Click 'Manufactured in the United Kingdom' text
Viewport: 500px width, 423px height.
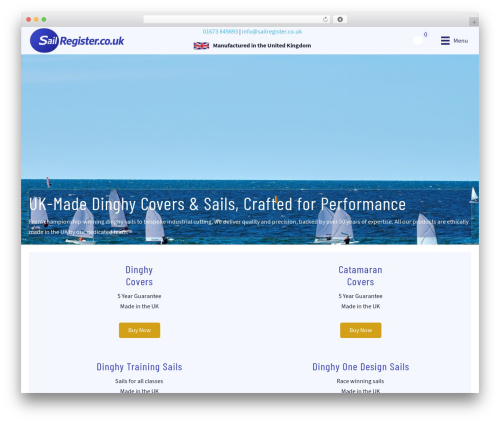point(262,46)
